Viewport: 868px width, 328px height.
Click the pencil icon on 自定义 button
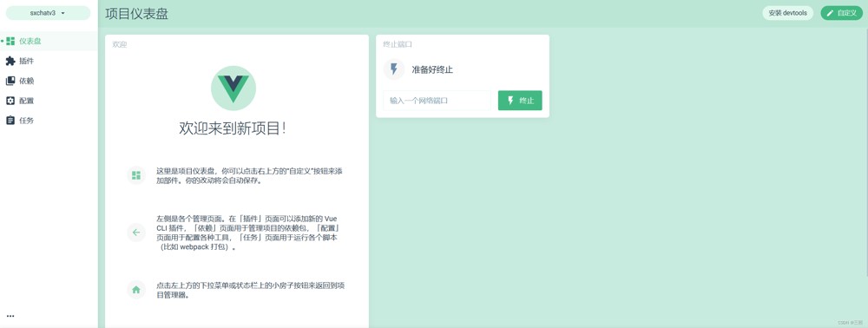tap(831, 13)
